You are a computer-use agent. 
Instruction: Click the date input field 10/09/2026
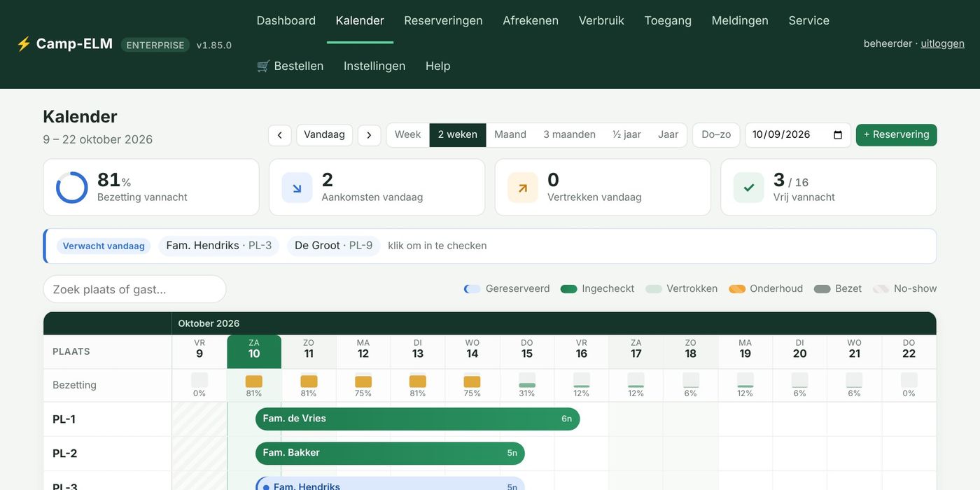click(798, 135)
